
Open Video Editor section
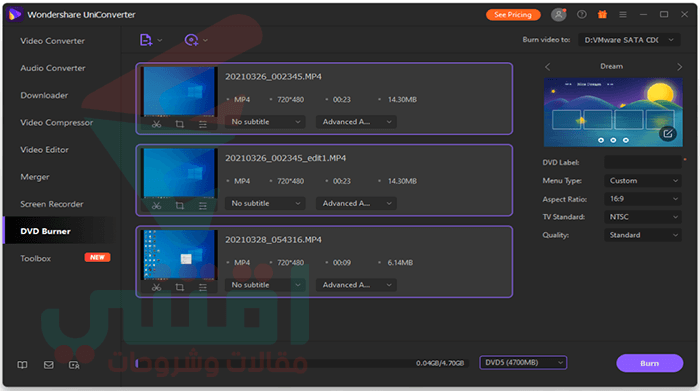pos(45,150)
